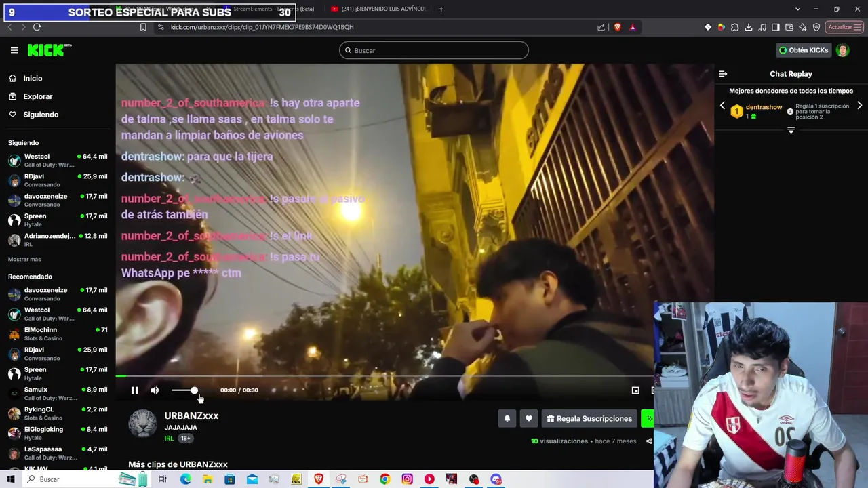Screen dimensions: 868x488
Task: Open Brave Rewards triangle icon
Action: click(632, 27)
